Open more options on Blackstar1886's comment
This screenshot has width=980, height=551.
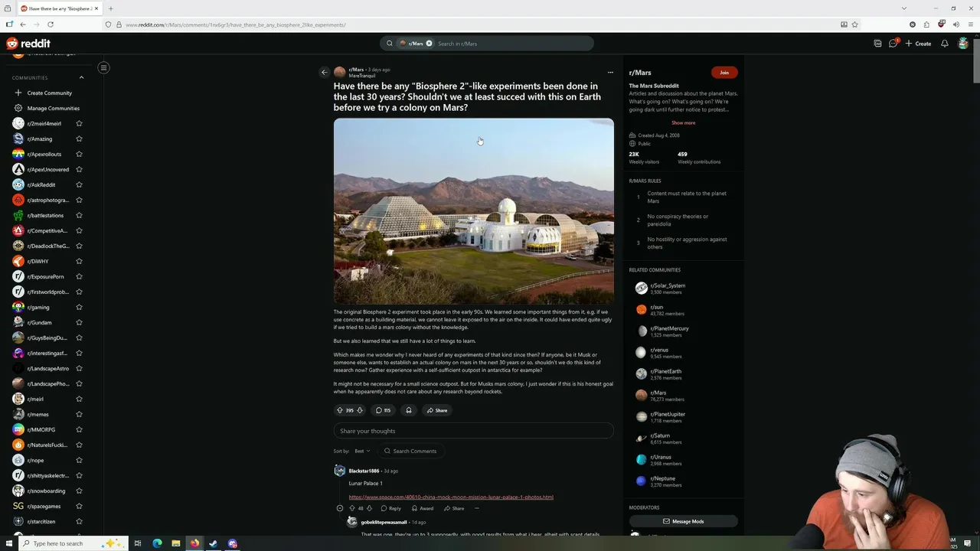(x=476, y=508)
